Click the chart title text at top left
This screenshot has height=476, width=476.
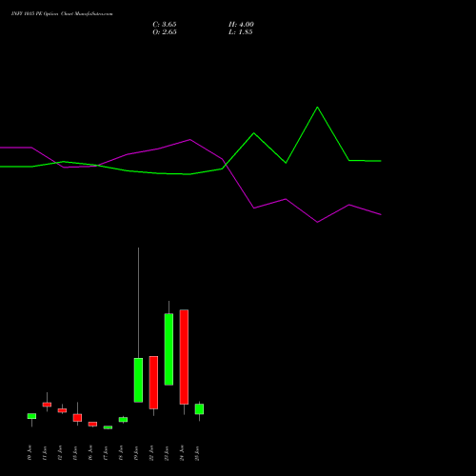tap(62, 14)
